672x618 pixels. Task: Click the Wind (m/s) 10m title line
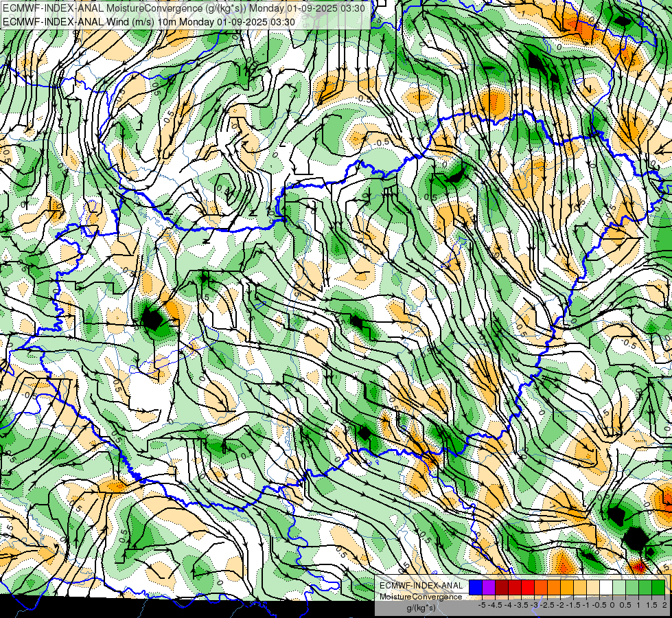(x=149, y=21)
